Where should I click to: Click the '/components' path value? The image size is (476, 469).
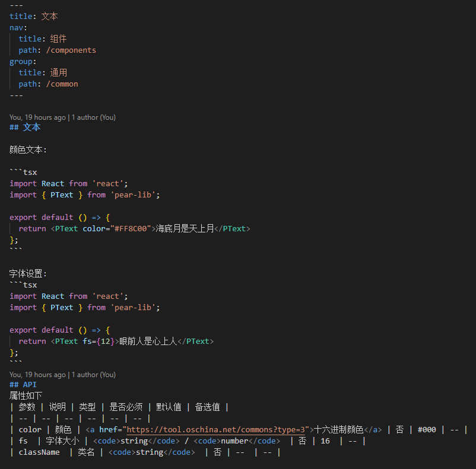point(71,50)
